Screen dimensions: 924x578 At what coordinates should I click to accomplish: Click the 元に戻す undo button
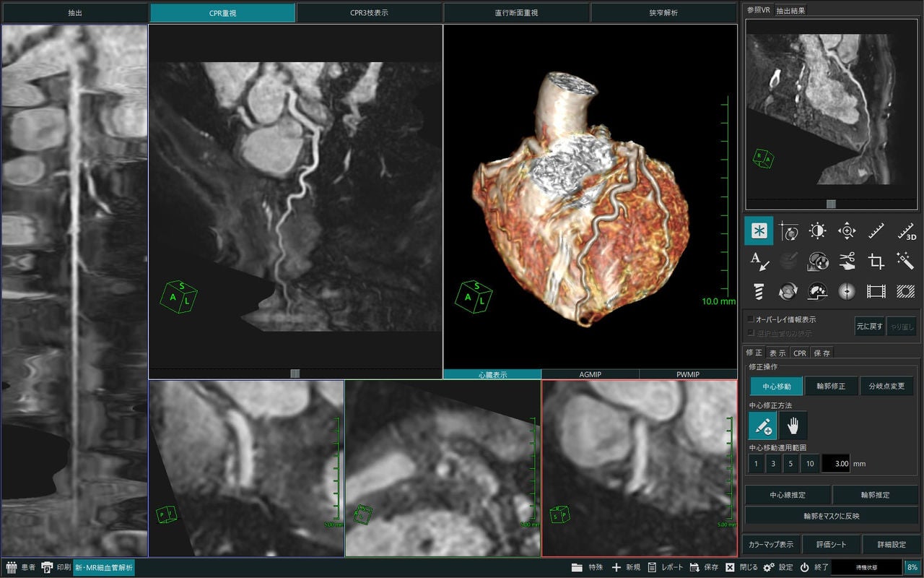tap(869, 326)
